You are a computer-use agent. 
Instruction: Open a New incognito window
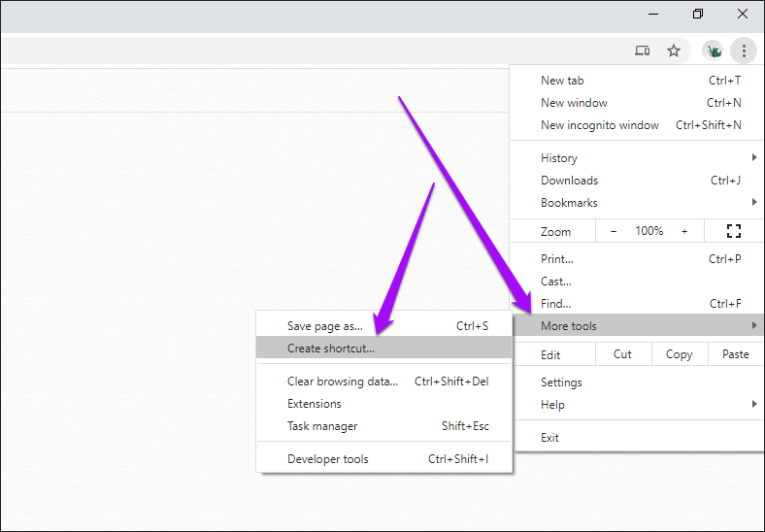point(637,125)
